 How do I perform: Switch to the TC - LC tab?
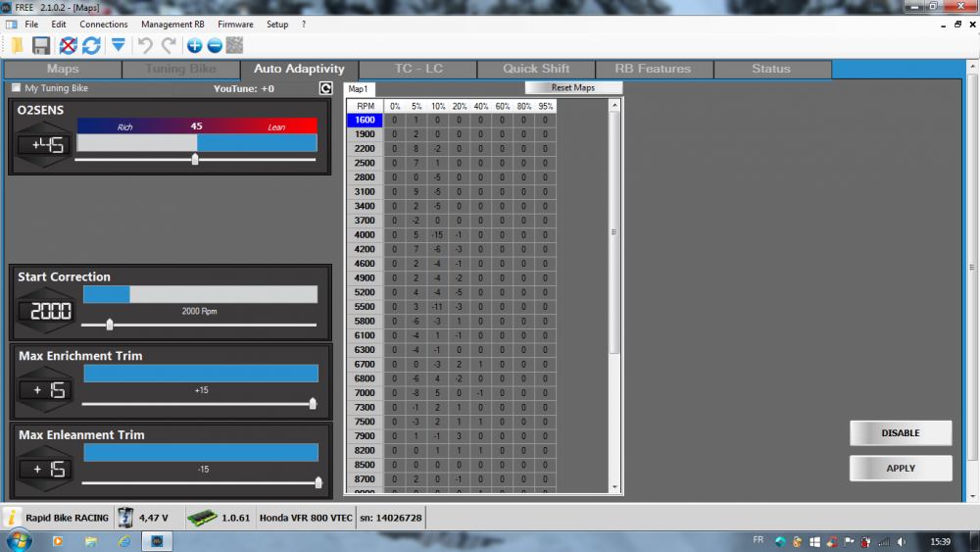pyautogui.click(x=417, y=69)
